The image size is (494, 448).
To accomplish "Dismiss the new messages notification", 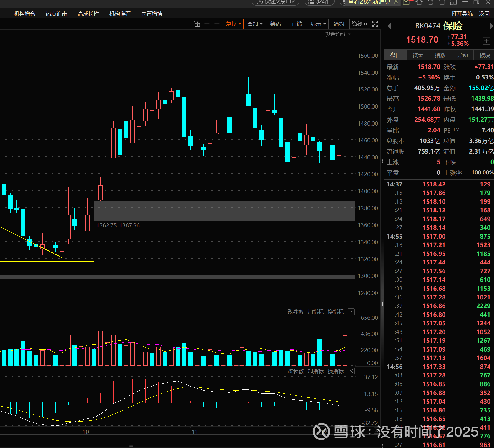I will point(396,2).
